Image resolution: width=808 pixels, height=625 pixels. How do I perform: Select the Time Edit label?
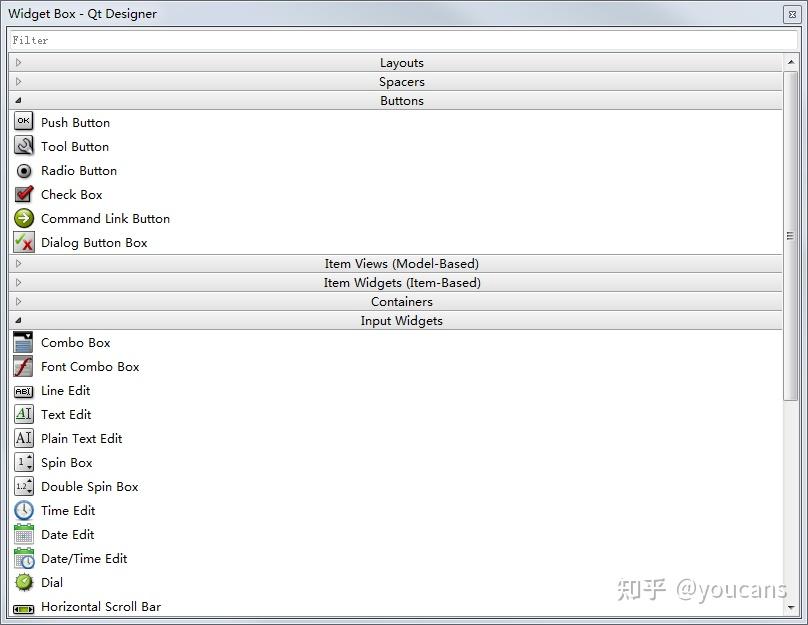[x=68, y=511]
